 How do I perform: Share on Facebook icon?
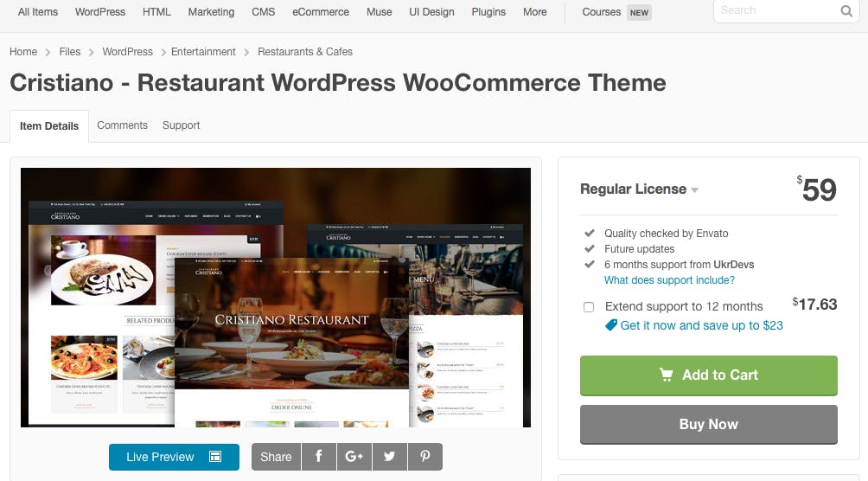319,457
